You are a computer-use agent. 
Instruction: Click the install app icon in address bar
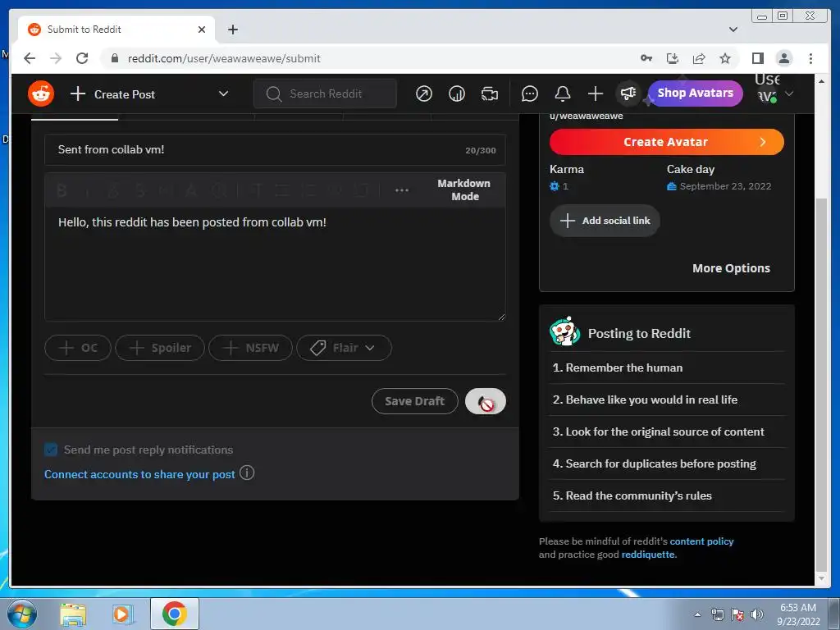(x=673, y=58)
